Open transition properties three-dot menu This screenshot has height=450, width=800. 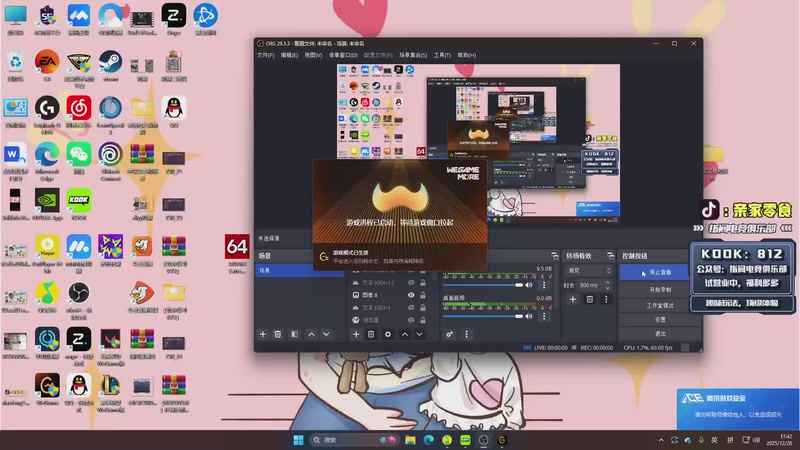click(606, 299)
